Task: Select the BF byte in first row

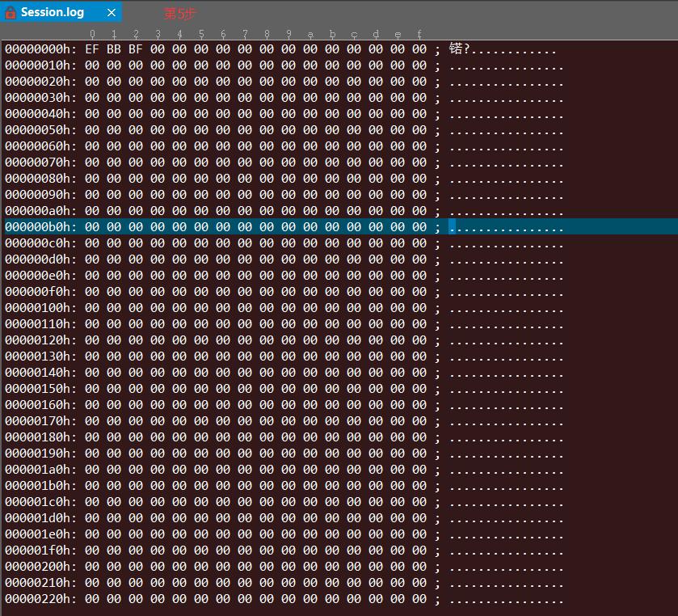Action: (135, 49)
